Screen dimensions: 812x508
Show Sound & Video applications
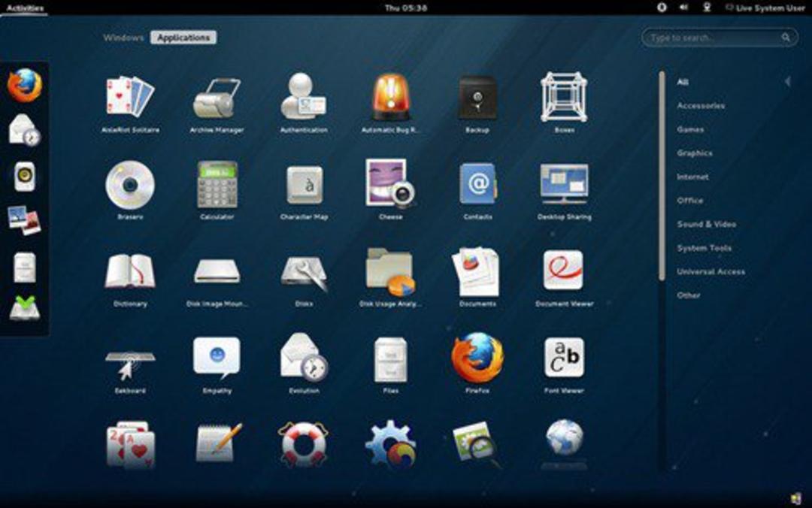[x=706, y=224]
